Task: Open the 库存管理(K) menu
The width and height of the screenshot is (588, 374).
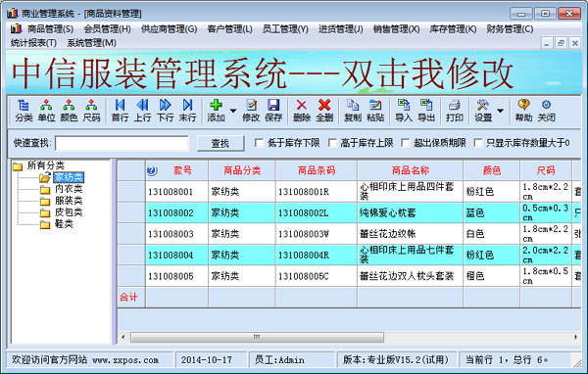Action: (x=453, y=28)
